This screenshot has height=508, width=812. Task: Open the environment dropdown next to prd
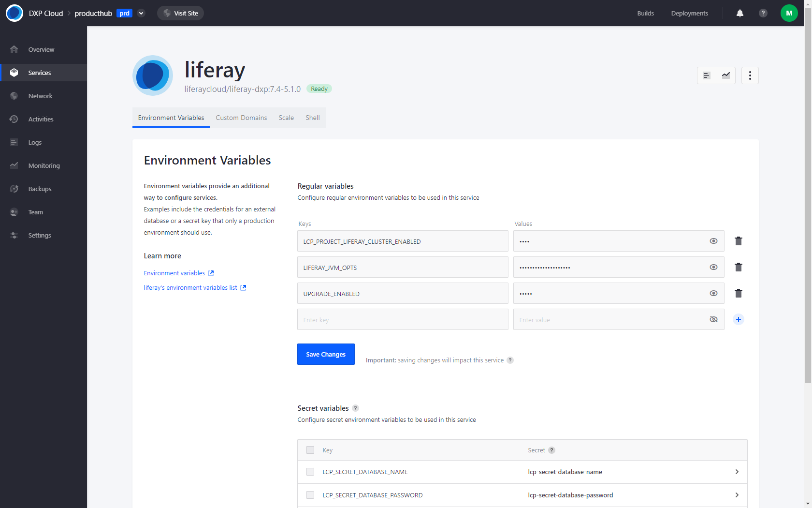pos(141,13)
